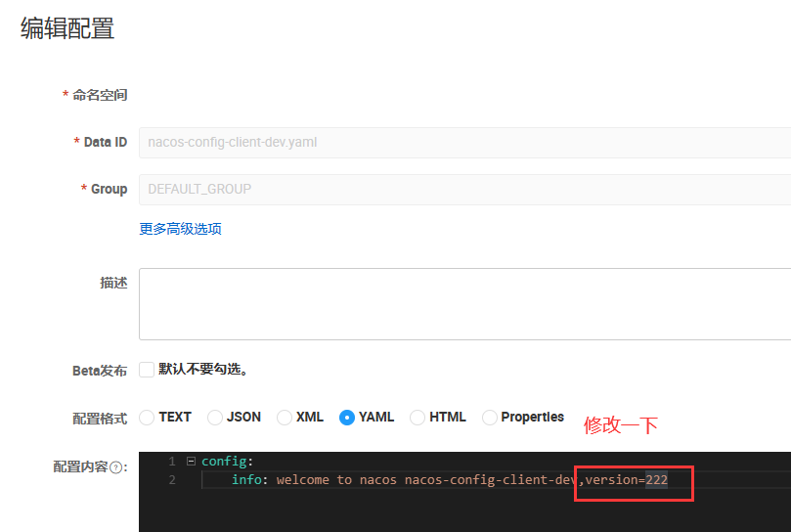Screen dimensions: 791x532
Task: Click line number 1 in editor gutter
Action: click(172, 462)
